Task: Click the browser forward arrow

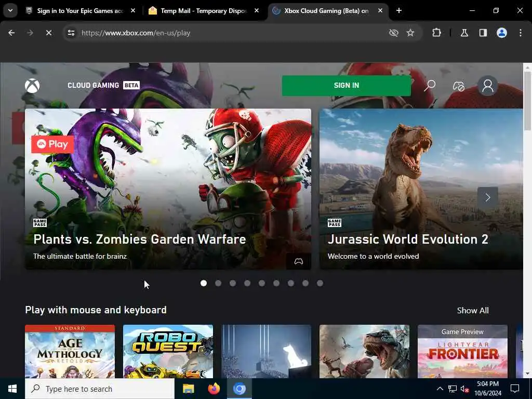Action: point(30,33)
